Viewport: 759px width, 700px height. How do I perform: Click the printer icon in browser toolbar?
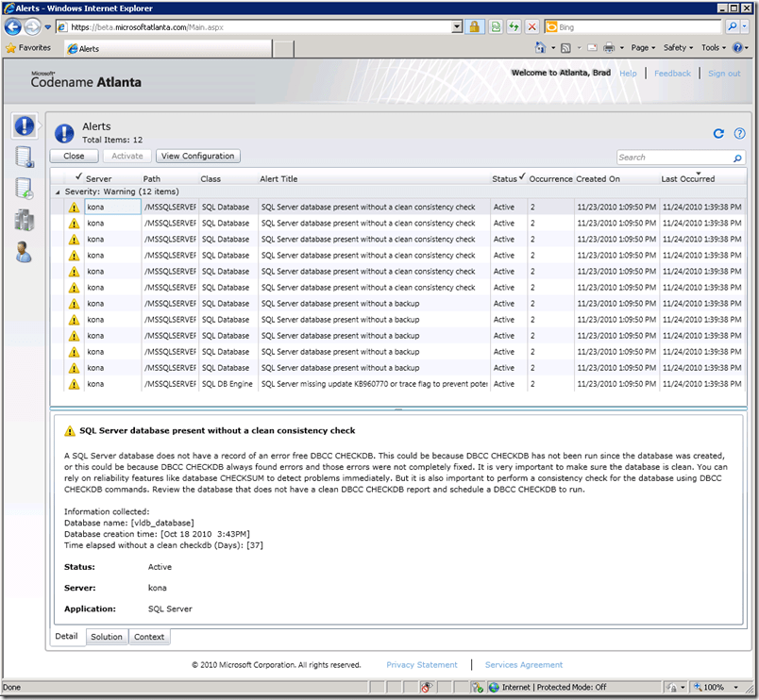(609, 47)
